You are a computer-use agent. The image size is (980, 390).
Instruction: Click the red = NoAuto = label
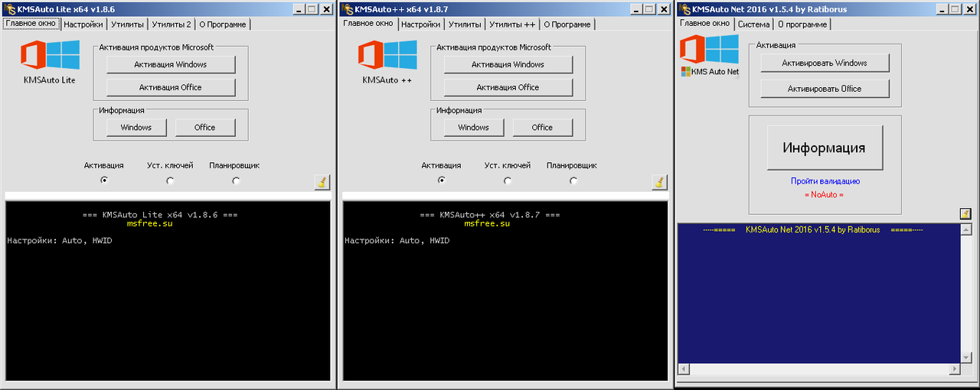[x=824, y=195]
